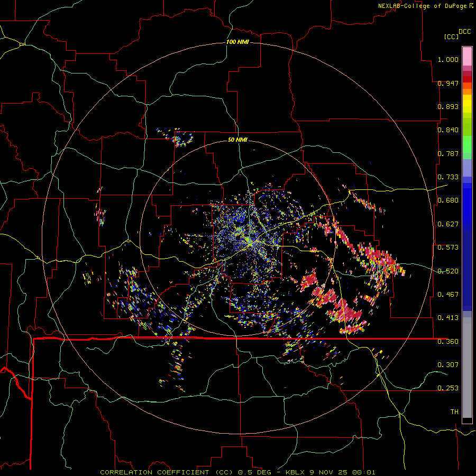Click the 0.253 legend value

coord(448,388)
